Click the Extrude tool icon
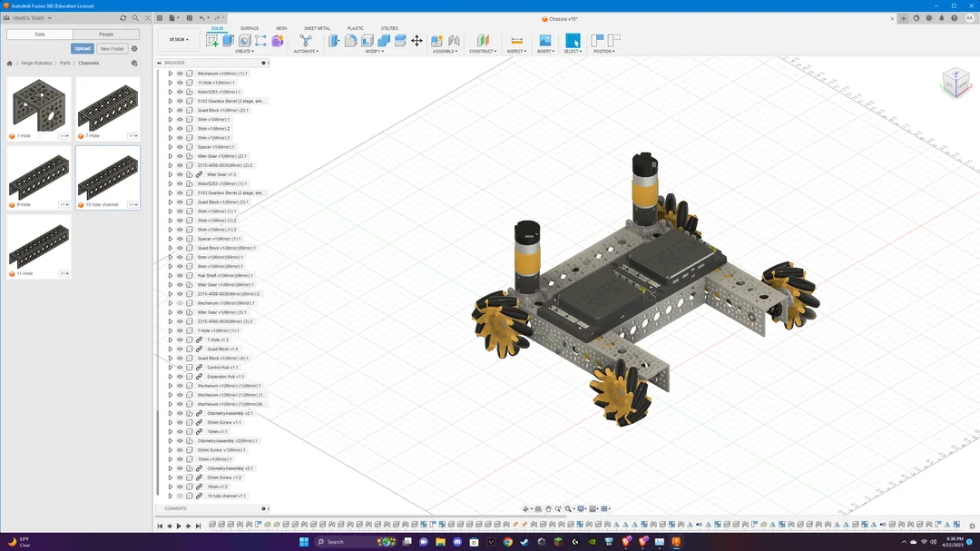Viewport: 980px width, 551px height. tap(229, 41)
